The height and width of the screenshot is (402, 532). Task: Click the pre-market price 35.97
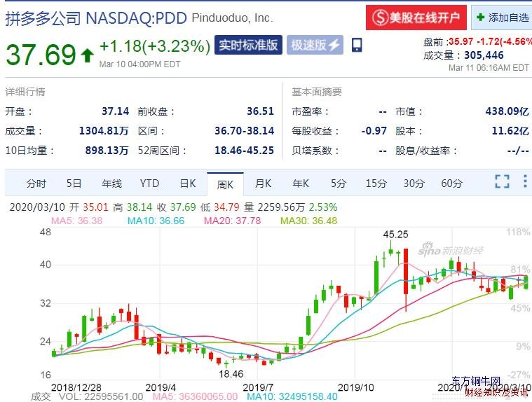coord(461,41)
